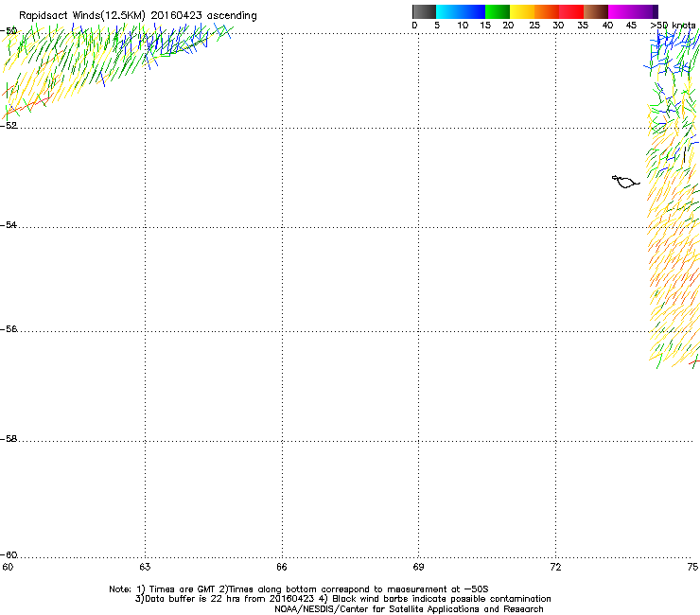Click the longitude label 75

click(692, 567)
